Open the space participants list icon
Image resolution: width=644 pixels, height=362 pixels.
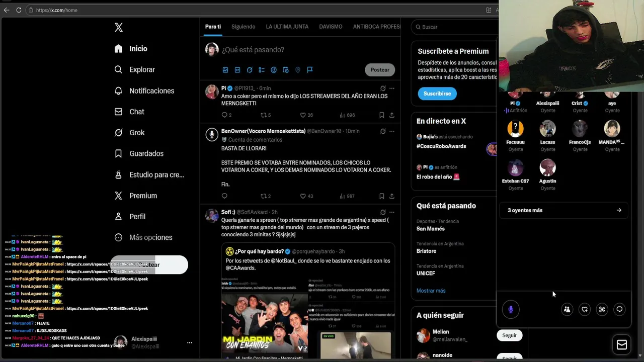click(567, 310)
